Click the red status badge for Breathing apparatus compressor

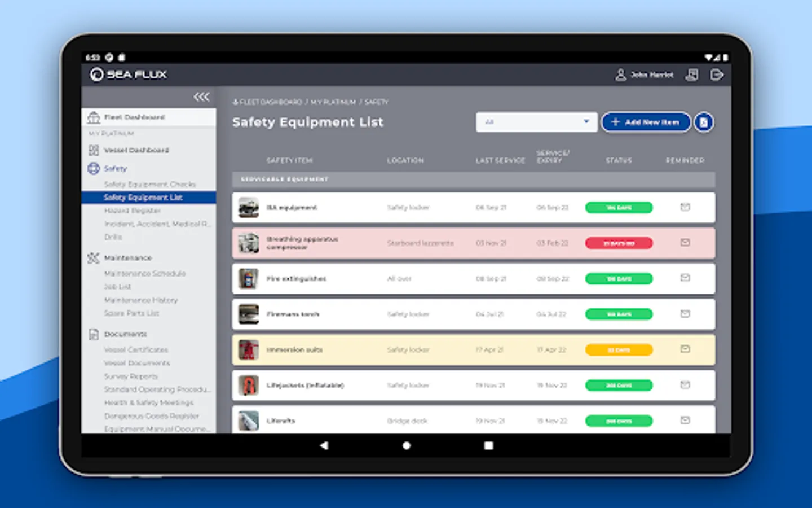pyautogui.click(x=619, y=243)
